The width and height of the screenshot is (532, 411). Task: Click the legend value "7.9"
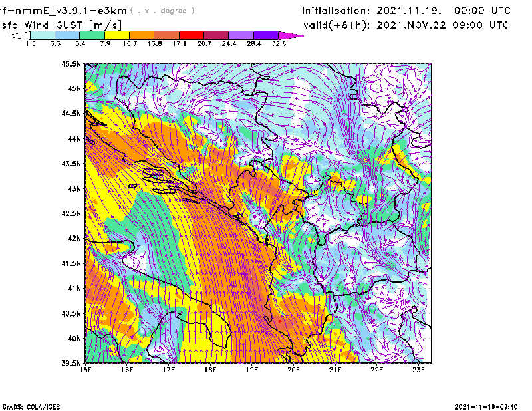click(x=105, y=43)
